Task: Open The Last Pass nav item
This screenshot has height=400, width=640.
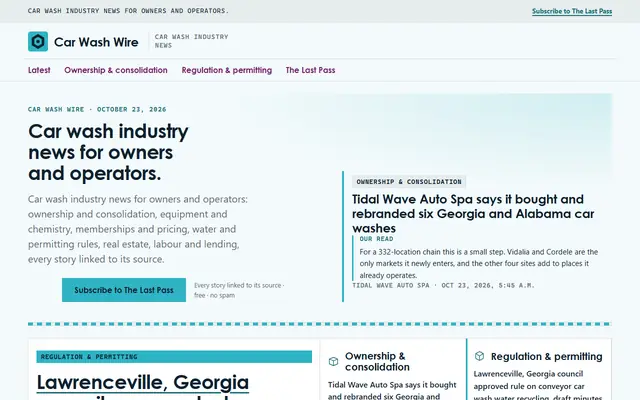Action: [311, 70]
